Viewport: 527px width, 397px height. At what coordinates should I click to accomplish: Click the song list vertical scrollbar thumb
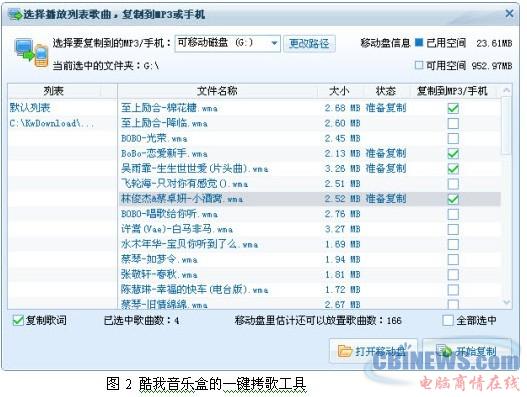[506, 125]
